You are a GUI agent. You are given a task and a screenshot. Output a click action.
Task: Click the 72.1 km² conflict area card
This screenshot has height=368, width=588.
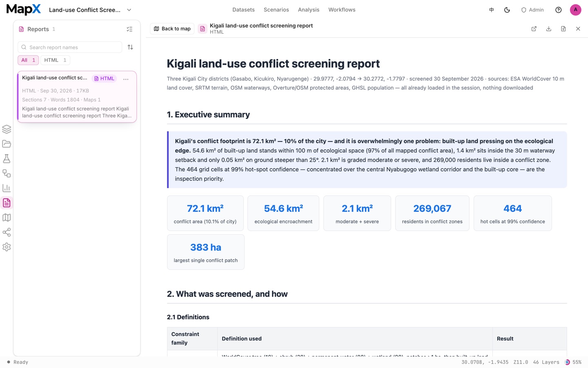[x=205, y=213]
